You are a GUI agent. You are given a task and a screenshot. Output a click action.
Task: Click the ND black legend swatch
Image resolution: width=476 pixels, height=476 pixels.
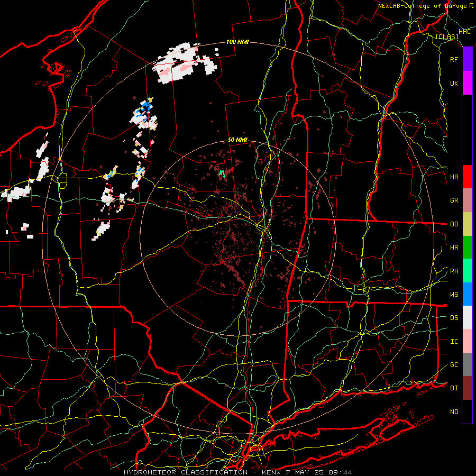pyautogui.click(x=467, y=411)
